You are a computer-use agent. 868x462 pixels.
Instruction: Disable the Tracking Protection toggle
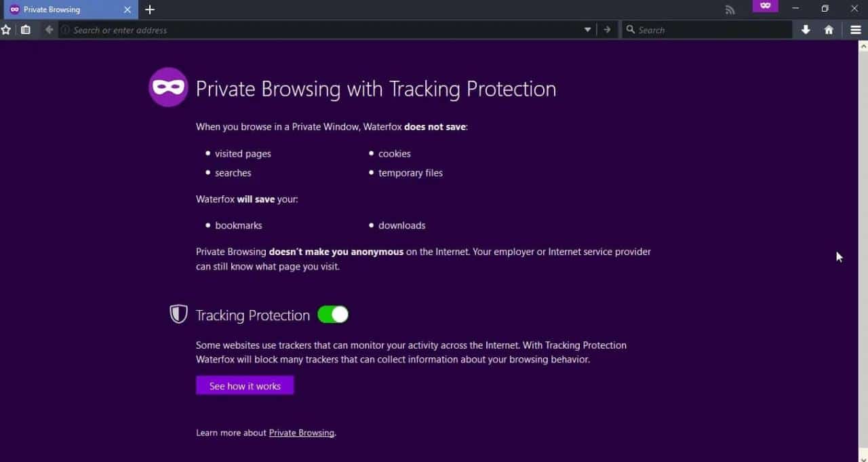[332, 314]
